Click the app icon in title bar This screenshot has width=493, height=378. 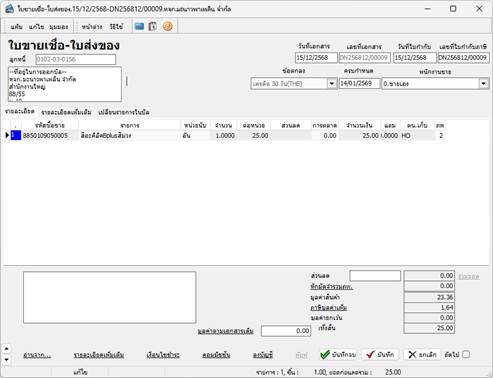[9, 9]
